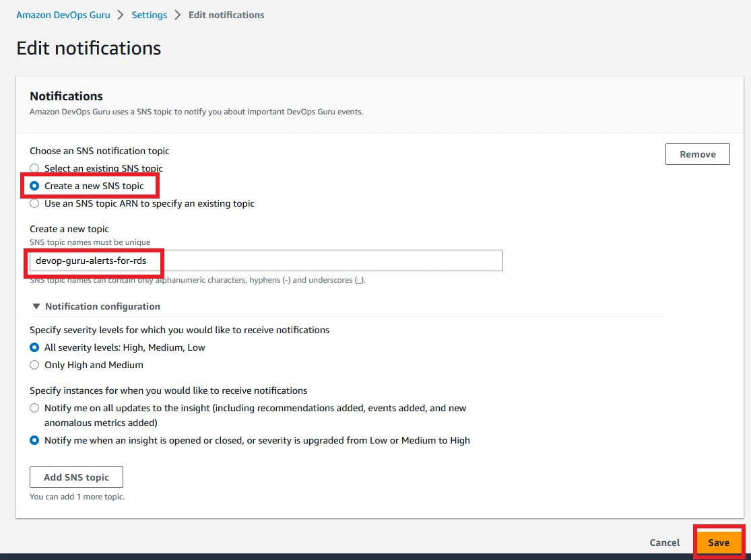
Task: Select Notify me on all updates option
Action: (34, 408)
